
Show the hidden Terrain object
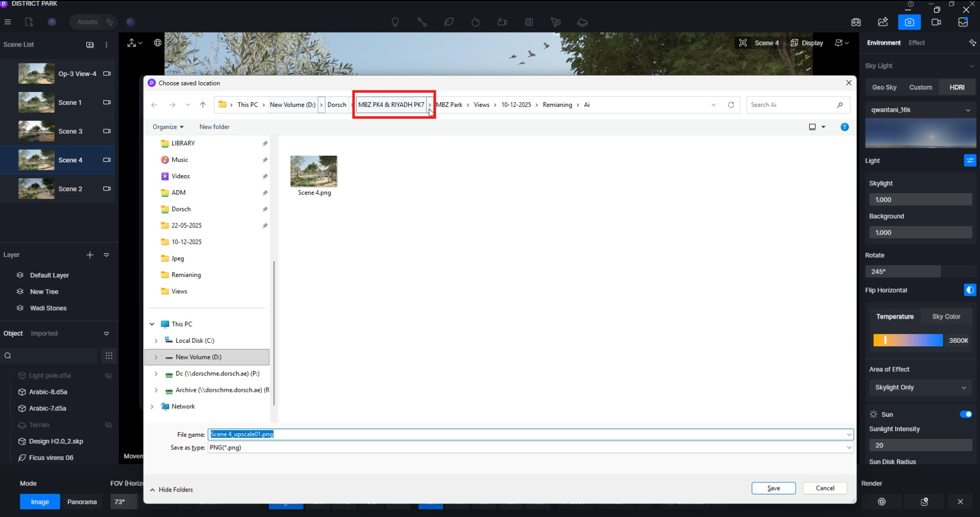pos(108,425)
